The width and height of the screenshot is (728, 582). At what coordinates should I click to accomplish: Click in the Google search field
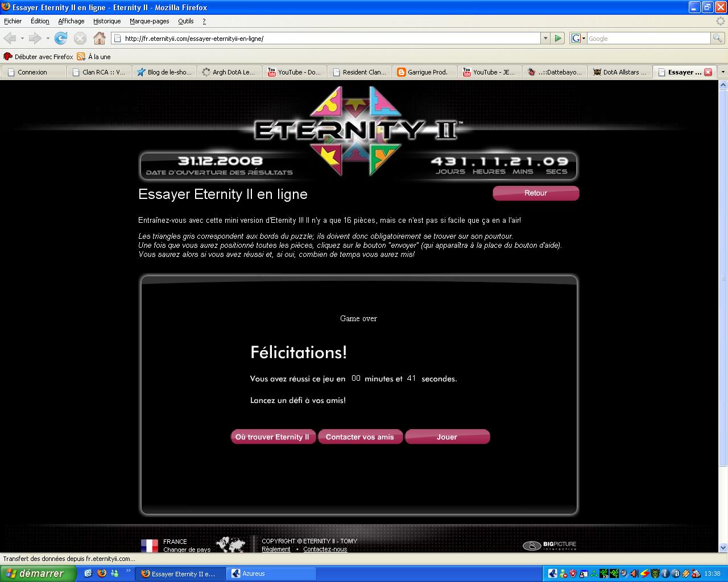[648, 38]
